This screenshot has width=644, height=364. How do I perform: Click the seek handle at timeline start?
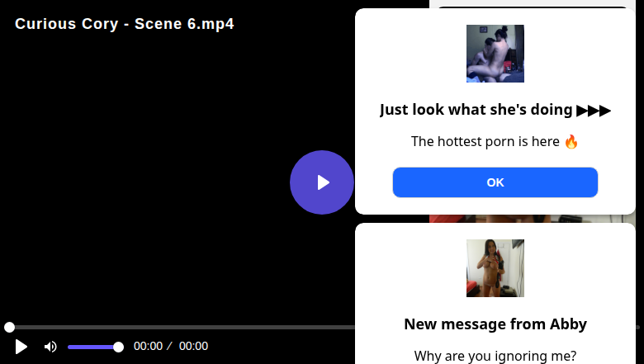pos(9,328)
